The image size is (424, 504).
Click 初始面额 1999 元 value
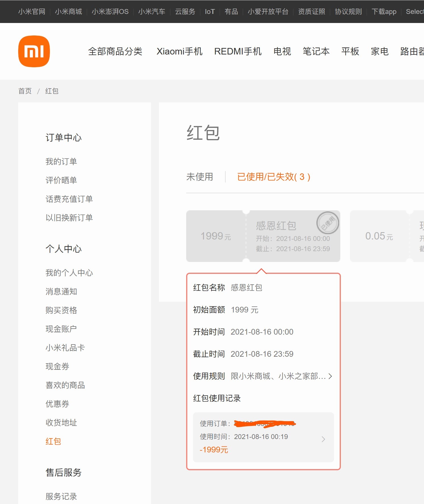[245, 310]
